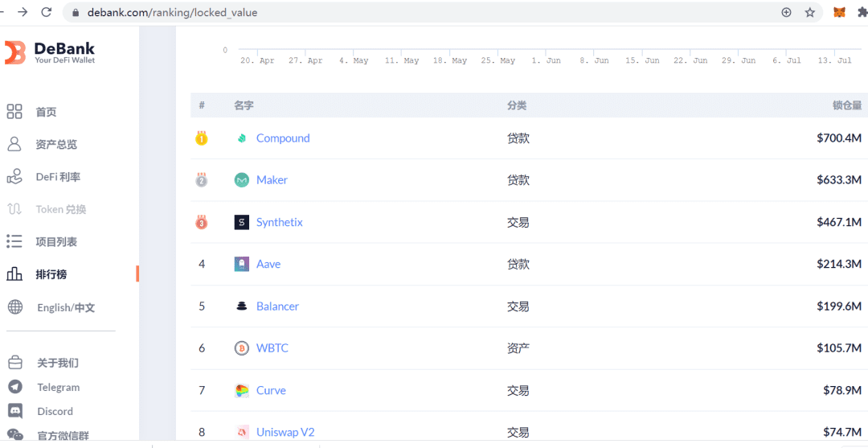868x448 pixels.
Task: Click the 排行榜 bar chart icon
Action: (14, 273)
